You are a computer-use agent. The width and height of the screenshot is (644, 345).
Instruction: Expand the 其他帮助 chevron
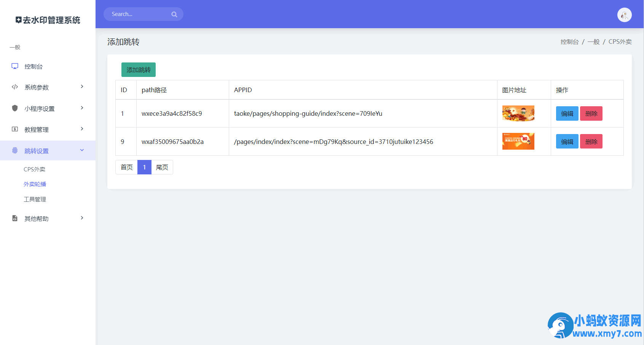point(82,218)
